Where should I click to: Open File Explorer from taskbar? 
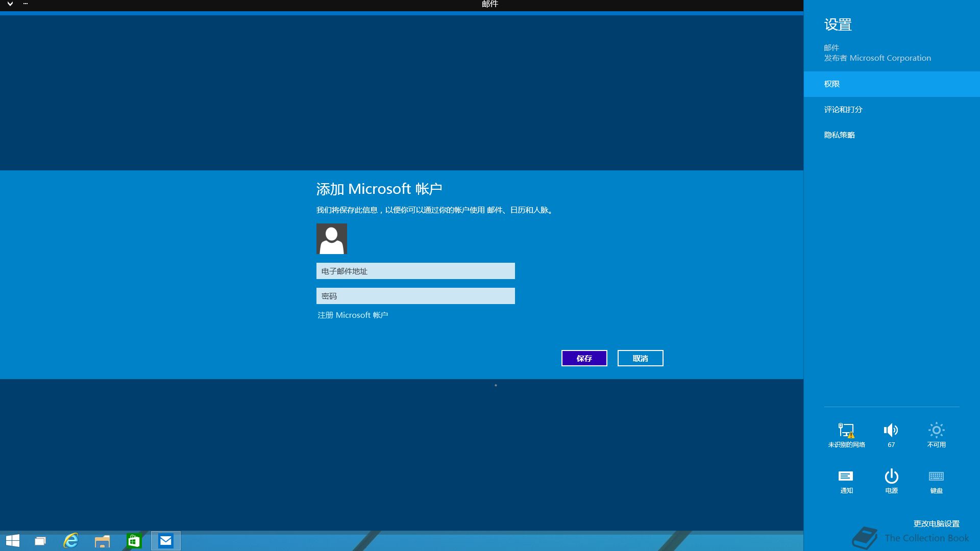(102, 541)
